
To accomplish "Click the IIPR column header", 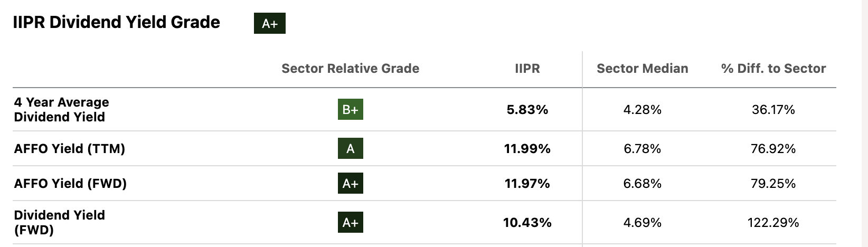I will (527, 69).
